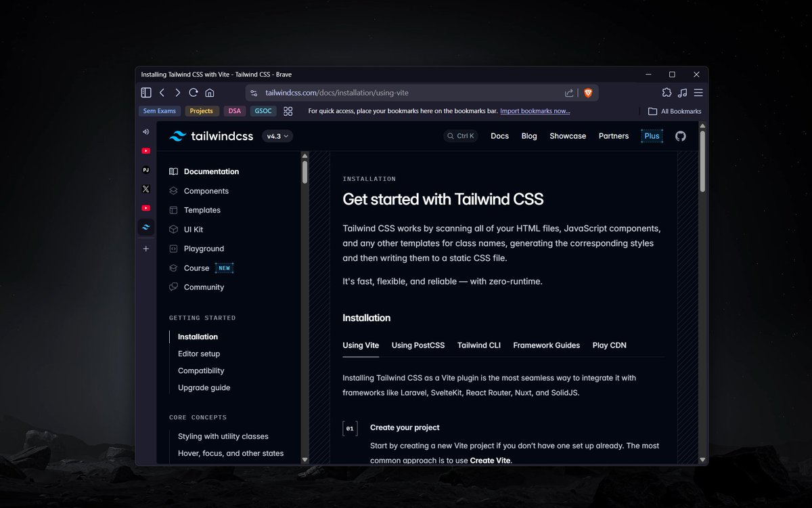The image size is (812, 508).
Task: Click the book icon beside Documentation
Action: click(x=173, y=171)
